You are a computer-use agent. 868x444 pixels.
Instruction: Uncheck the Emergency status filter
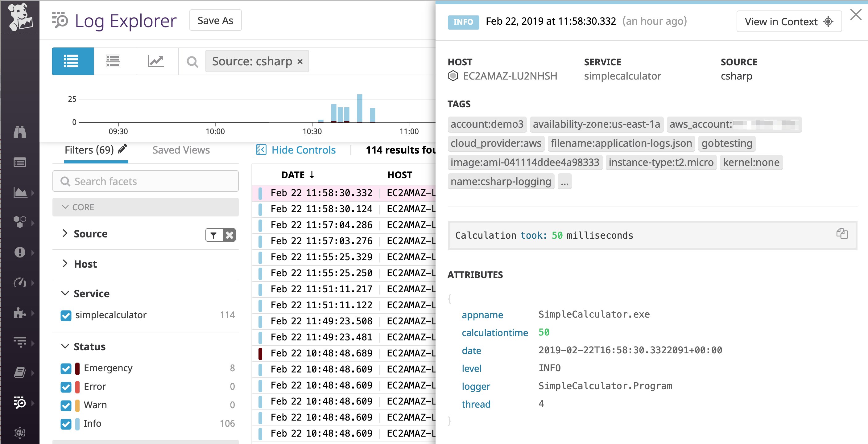coord(66,368)
